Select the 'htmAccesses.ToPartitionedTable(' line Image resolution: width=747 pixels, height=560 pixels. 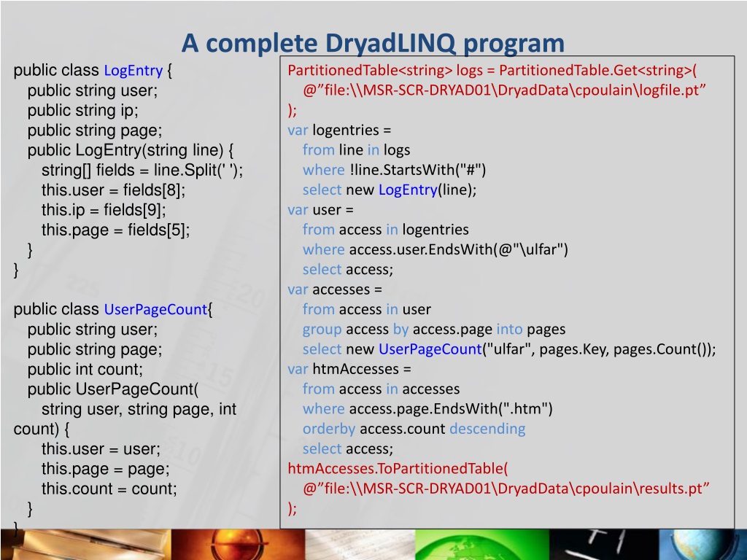point(398,469)
